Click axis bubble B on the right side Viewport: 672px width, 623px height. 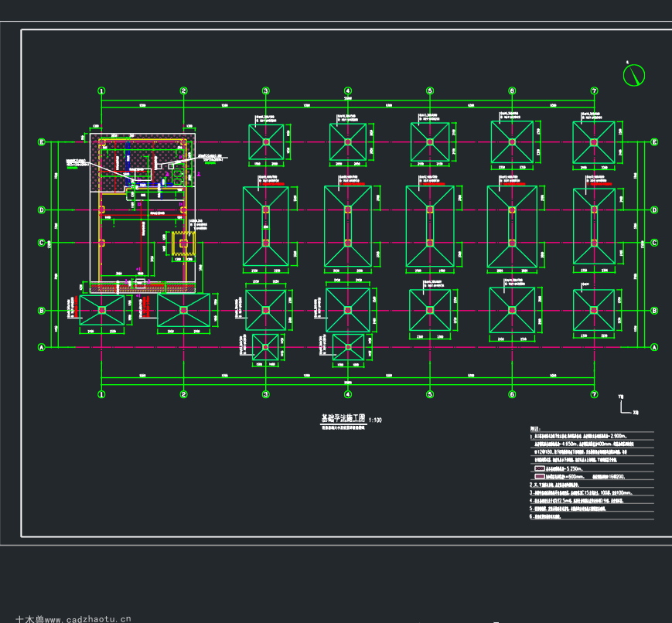click(654, 311)
